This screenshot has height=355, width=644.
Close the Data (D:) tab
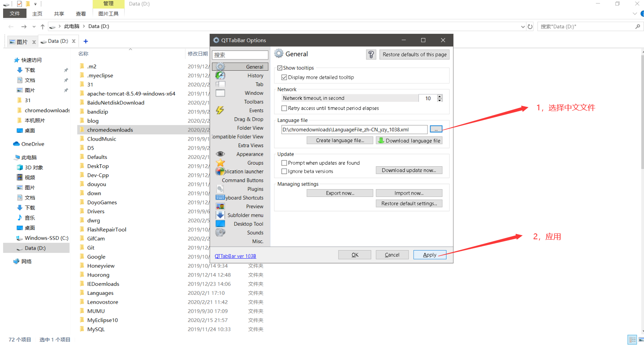point(73,41)
